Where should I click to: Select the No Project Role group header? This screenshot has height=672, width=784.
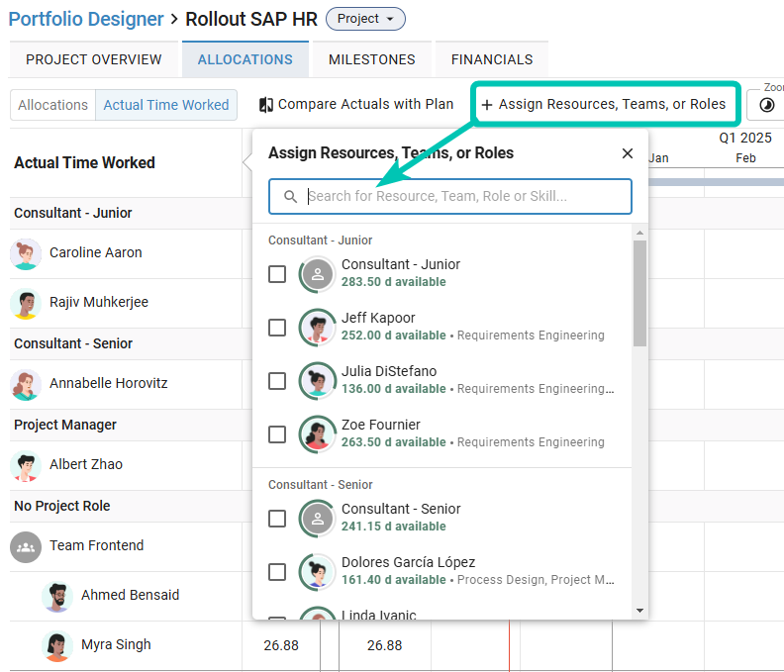62,506
